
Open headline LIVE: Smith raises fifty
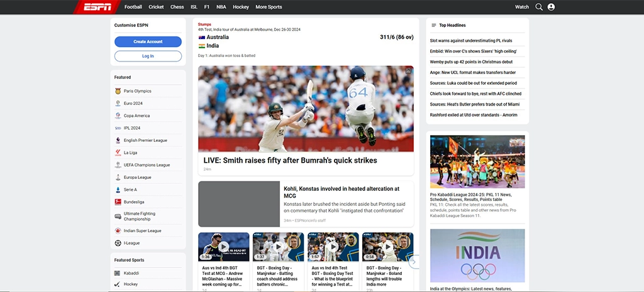pos(290,160)
